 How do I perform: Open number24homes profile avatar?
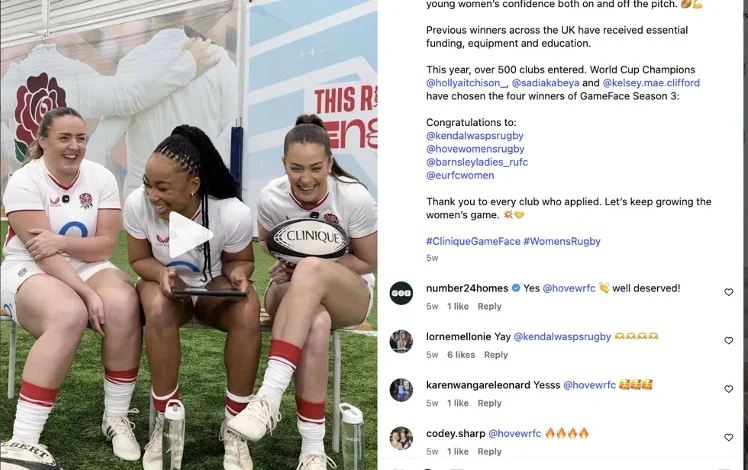point(401,293)
